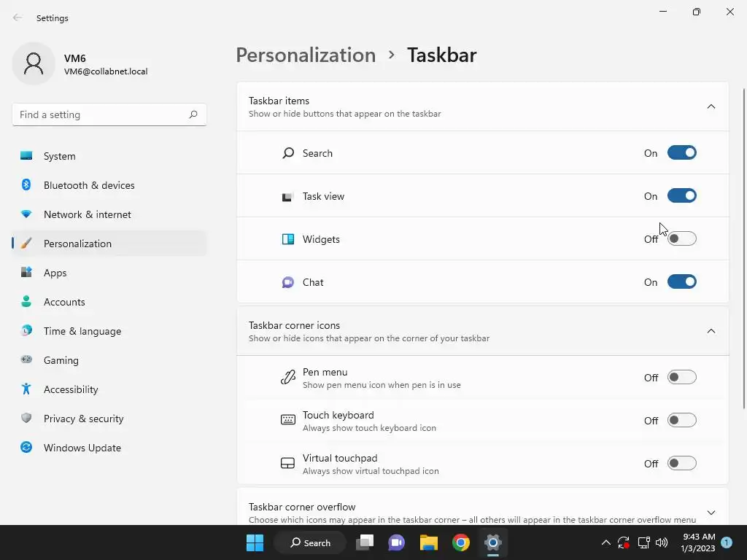The height and width of the screenshot is (560, 747).
Task: Open System settings category
Action: pos(109,156)
